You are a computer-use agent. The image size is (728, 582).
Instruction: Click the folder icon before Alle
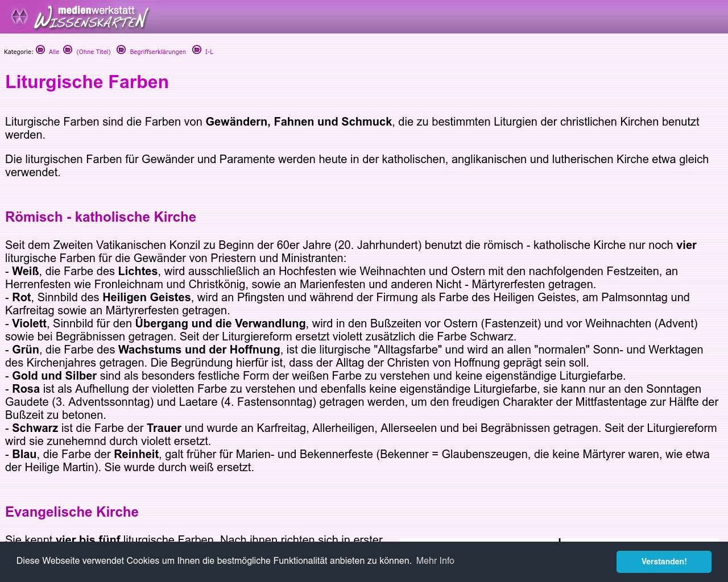pyautogui.click(x=40, y=49)
